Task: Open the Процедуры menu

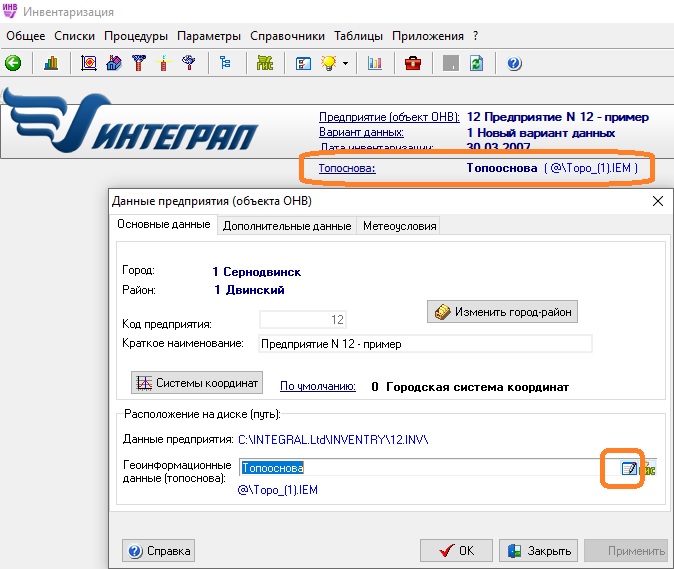Action: (x=136, y=36)
